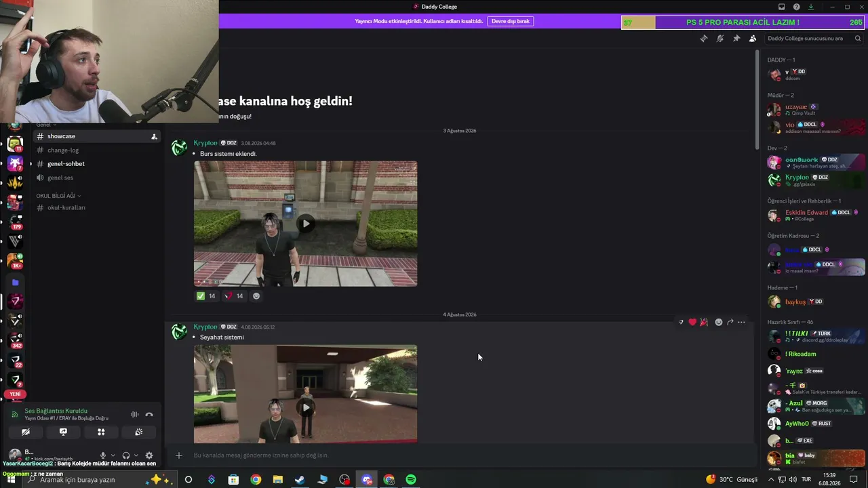Switch the TUR keyboard language indicator
868x488 pixels.
pos(806,480)
